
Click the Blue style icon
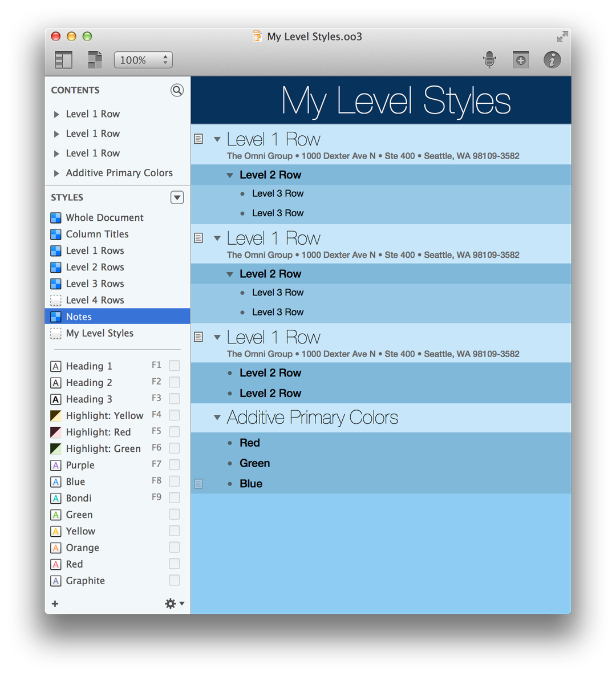[55, 482]
